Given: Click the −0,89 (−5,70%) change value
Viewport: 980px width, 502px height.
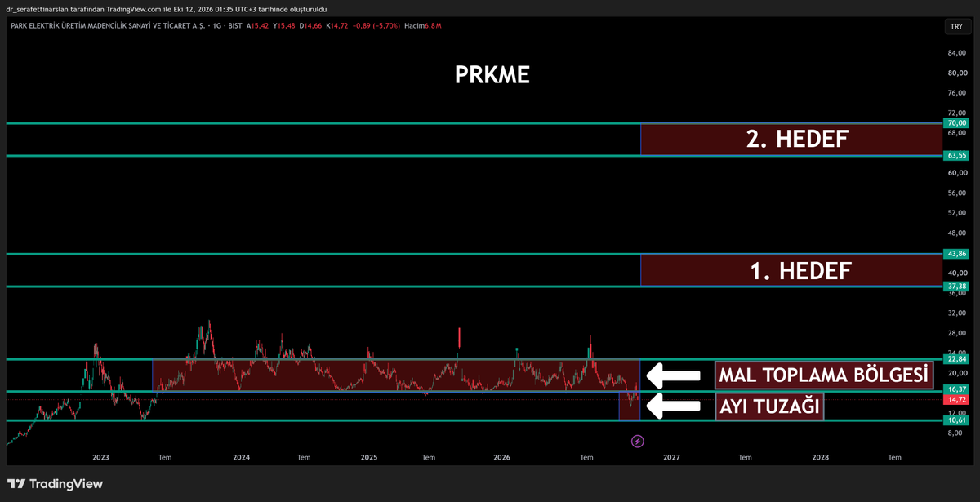Looking at the screenshot, I should (375, 26).
